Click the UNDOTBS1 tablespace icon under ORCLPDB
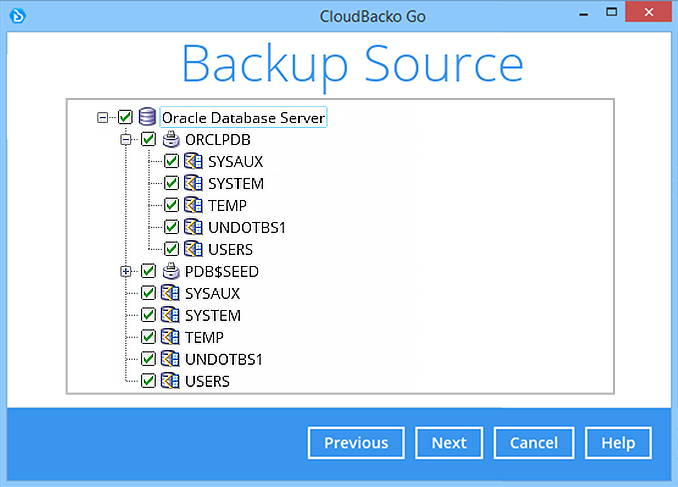The width and height of the screenshot is (678, 487). [193, 227]
